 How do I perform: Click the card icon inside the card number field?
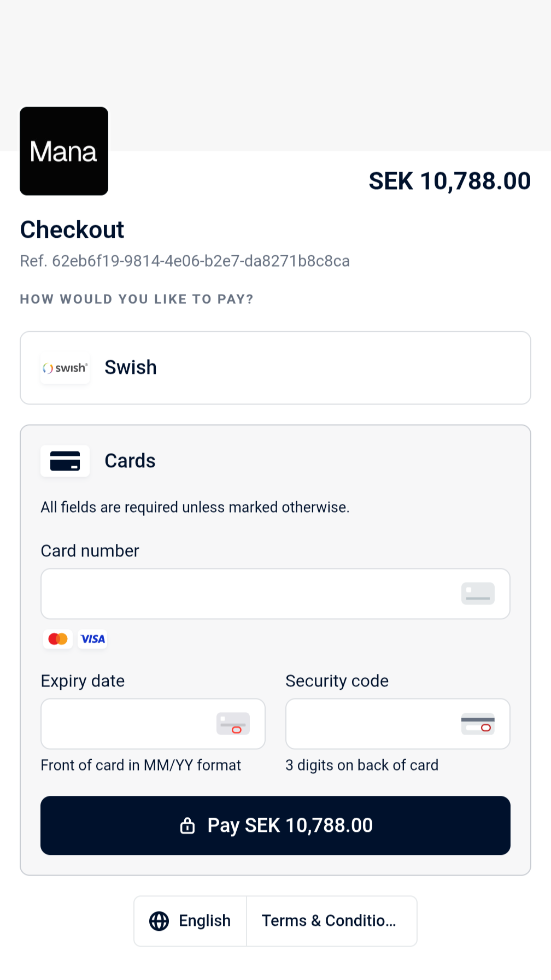coord(478,594)
